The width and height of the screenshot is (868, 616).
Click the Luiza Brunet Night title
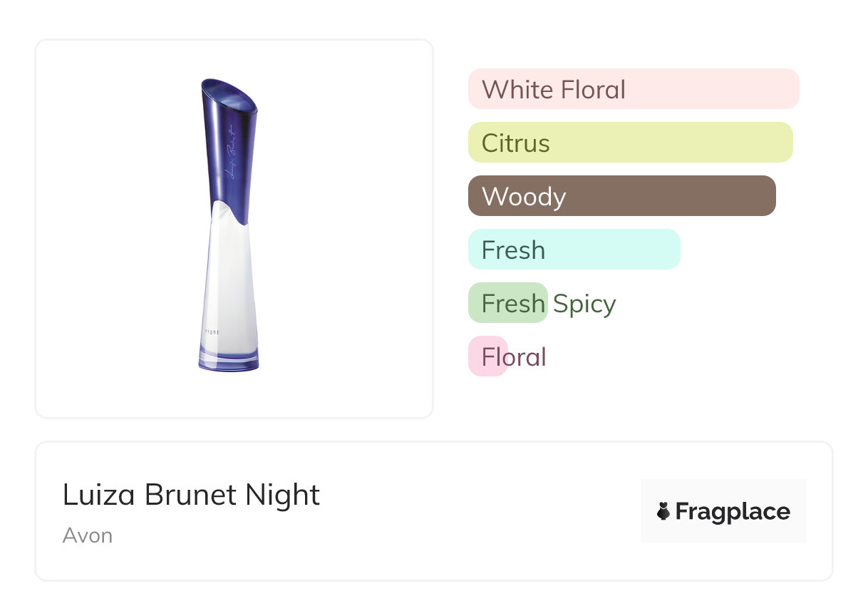pyautogui.click(x=192, y=495)
